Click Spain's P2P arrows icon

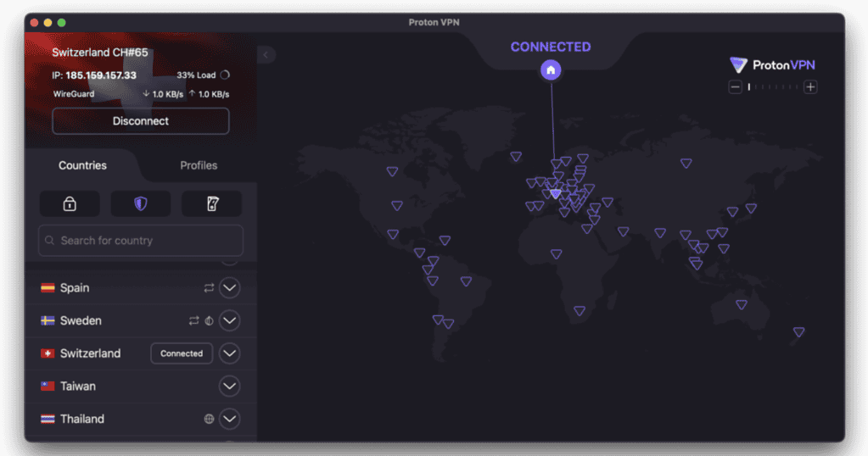pos(209,288)
